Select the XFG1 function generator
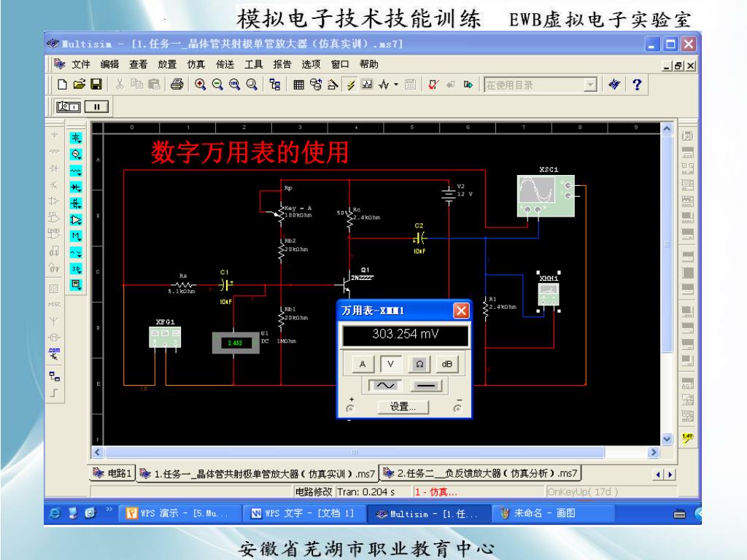Screen dimensions: 747x560 tap(165, 337)
